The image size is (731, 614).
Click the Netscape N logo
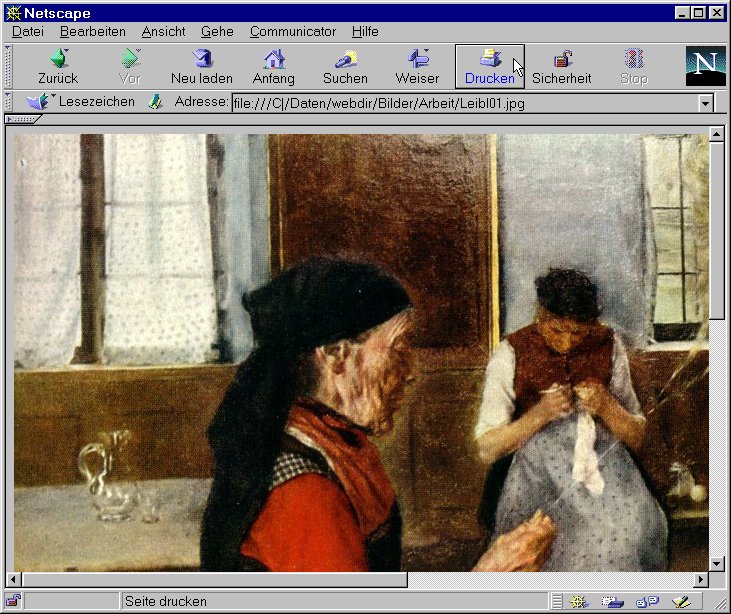pyautogui.click(x=705, y=66)
